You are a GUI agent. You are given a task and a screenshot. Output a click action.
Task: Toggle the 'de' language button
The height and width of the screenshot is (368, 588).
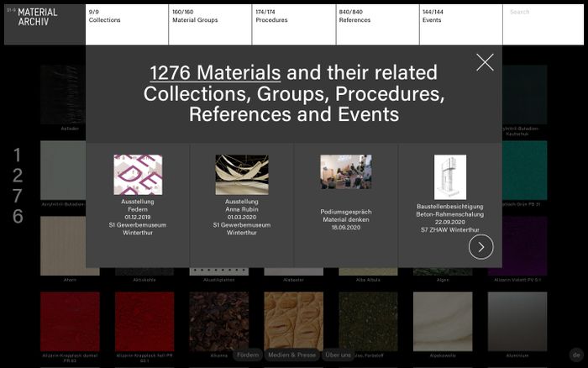point(576,355)
